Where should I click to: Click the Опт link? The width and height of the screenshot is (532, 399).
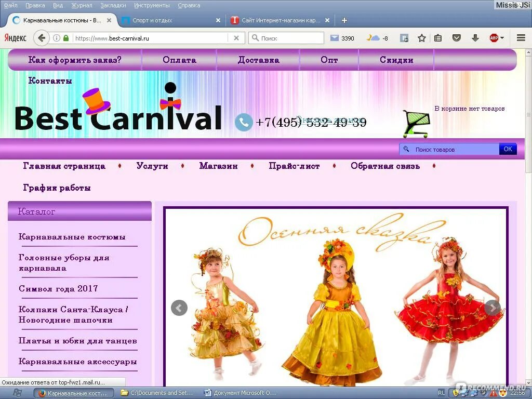point(329,60)
